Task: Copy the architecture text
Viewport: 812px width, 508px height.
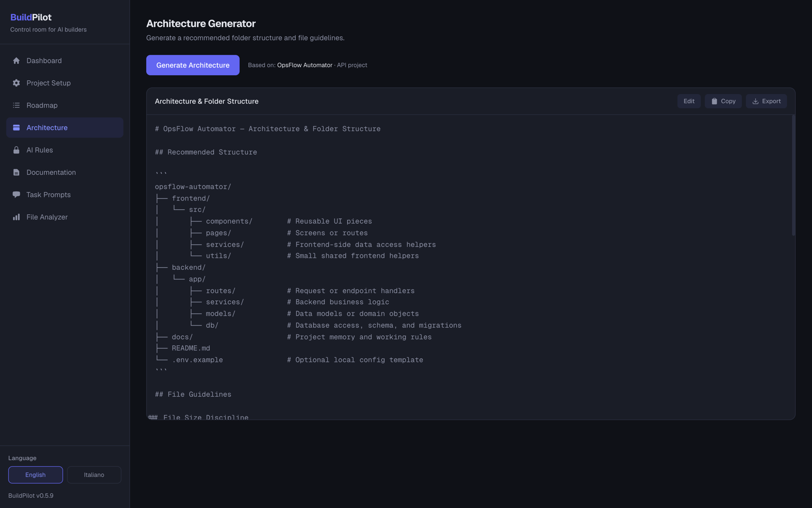Action: coord(723,101)
